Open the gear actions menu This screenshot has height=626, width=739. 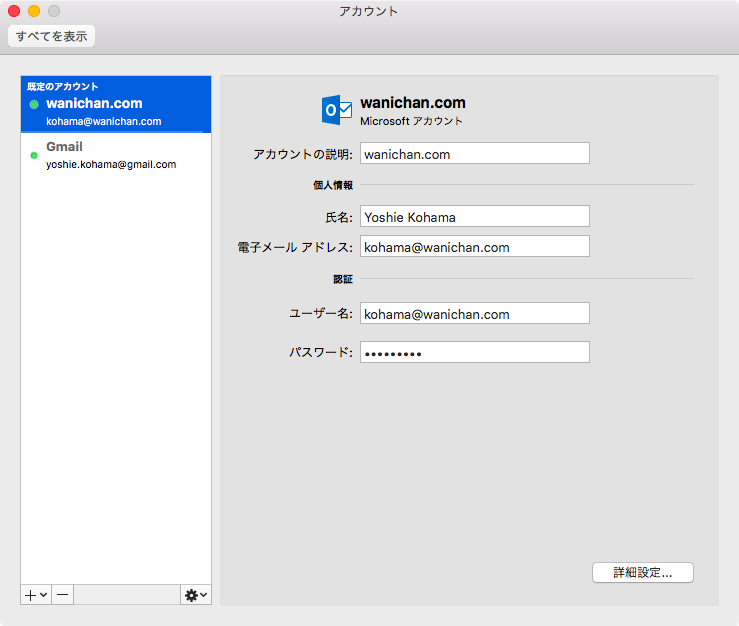pyautogui.click(x=196, y=595)
